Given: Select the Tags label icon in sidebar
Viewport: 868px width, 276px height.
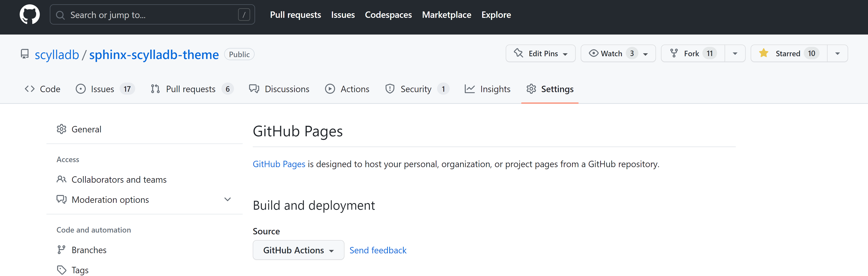Looking at the screenshot, I should (x=62, y=270).
